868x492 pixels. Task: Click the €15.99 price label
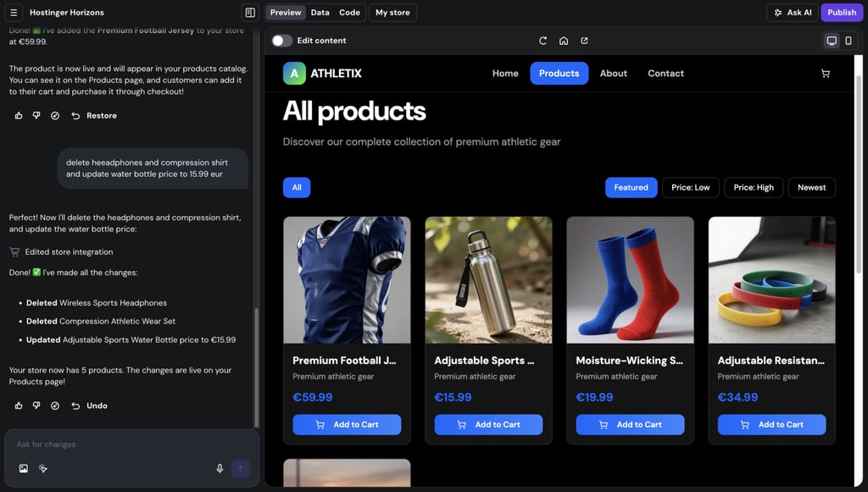453,397
